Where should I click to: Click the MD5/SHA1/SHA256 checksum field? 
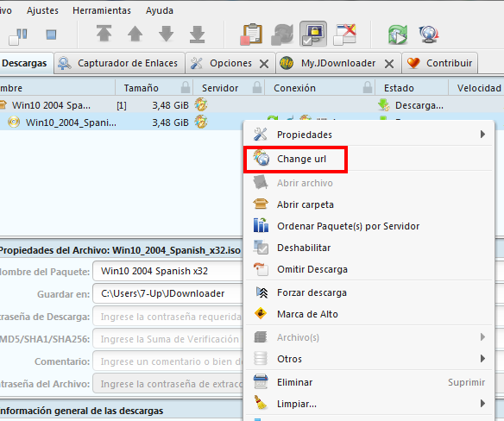(x=168, y=339)
